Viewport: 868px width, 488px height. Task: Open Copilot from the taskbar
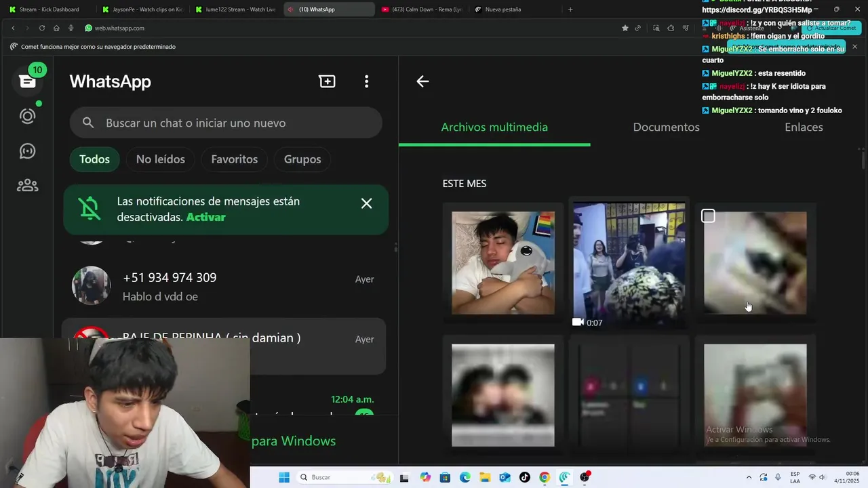pyautogui.click(x=425, y=477)
